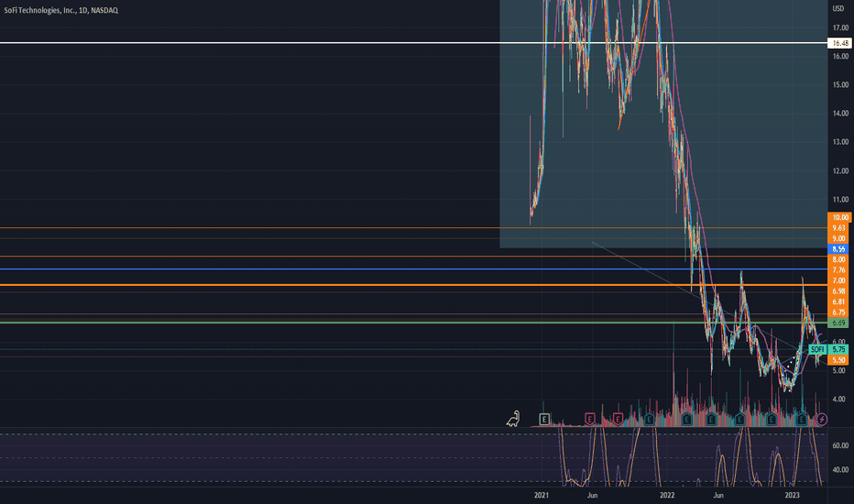Open the first red earnings marker
This screenshot has width=854, height=504.
click(590, 419)
